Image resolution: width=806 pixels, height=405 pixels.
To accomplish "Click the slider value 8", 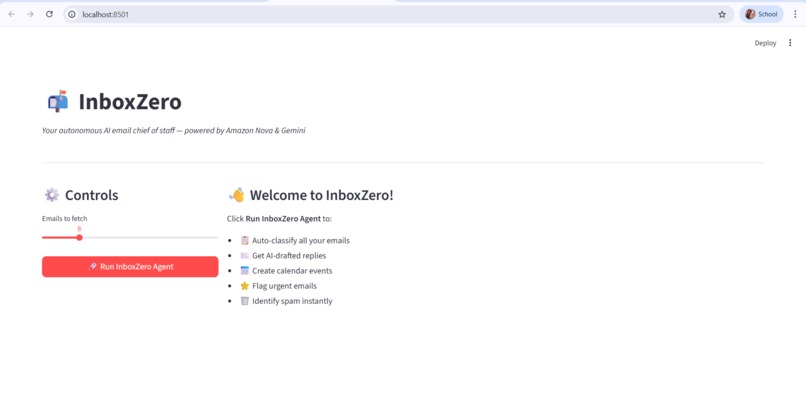I will pyautogui.click(x=79, y=229).
